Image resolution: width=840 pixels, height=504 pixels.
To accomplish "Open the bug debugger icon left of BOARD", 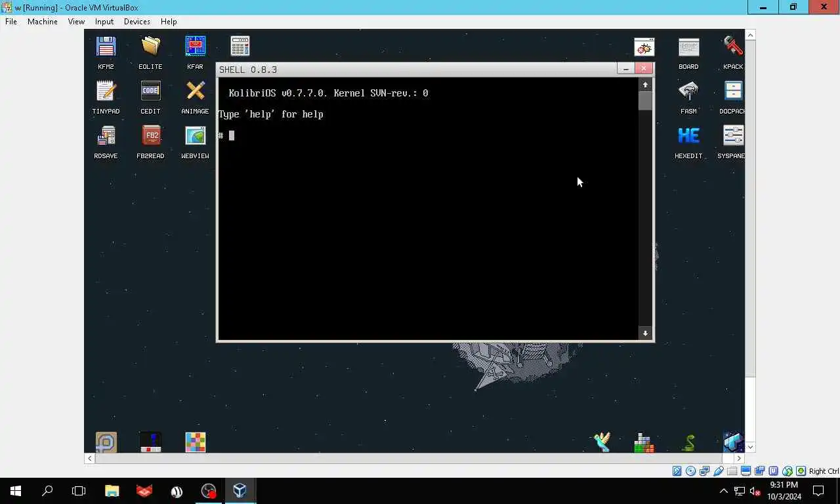I will tap(644, 47).
